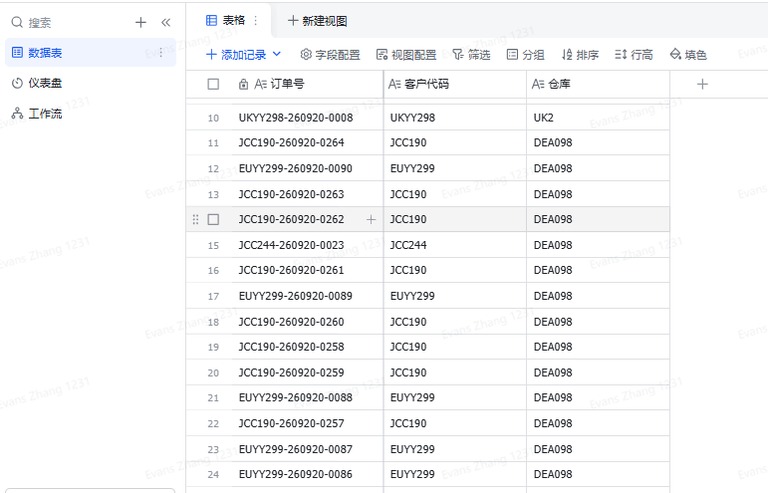Click customer code cell JCC244
The height and width of the screenshot is (493, 768).
(455, 245)
